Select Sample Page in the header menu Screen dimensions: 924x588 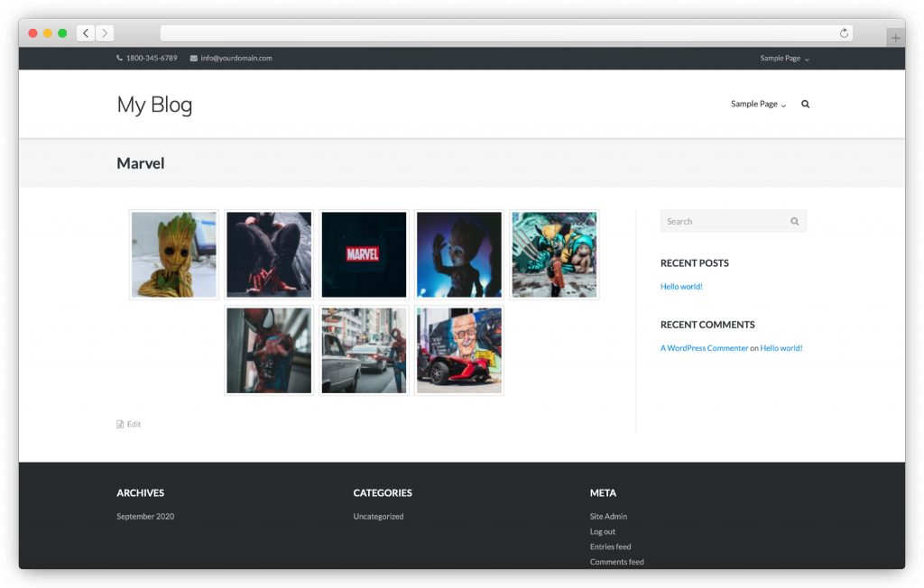pos(753,104)
